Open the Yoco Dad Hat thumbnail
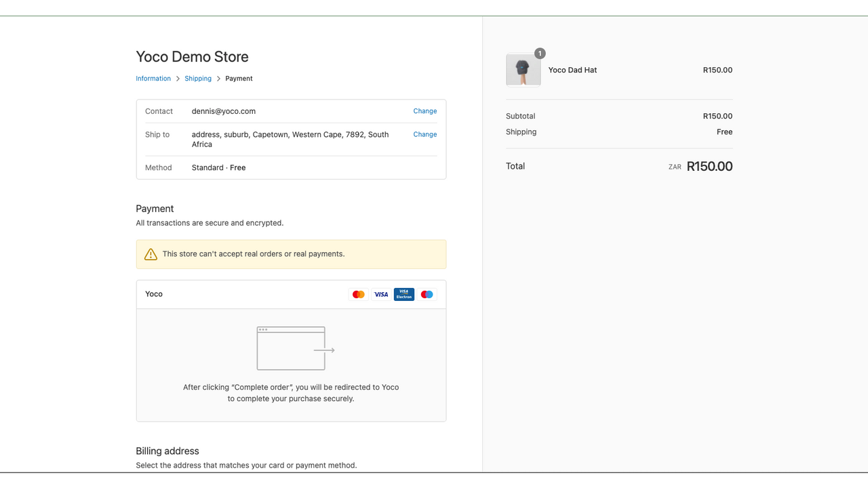This screenshot has height=488, width=868. click(x=523, y=70)
